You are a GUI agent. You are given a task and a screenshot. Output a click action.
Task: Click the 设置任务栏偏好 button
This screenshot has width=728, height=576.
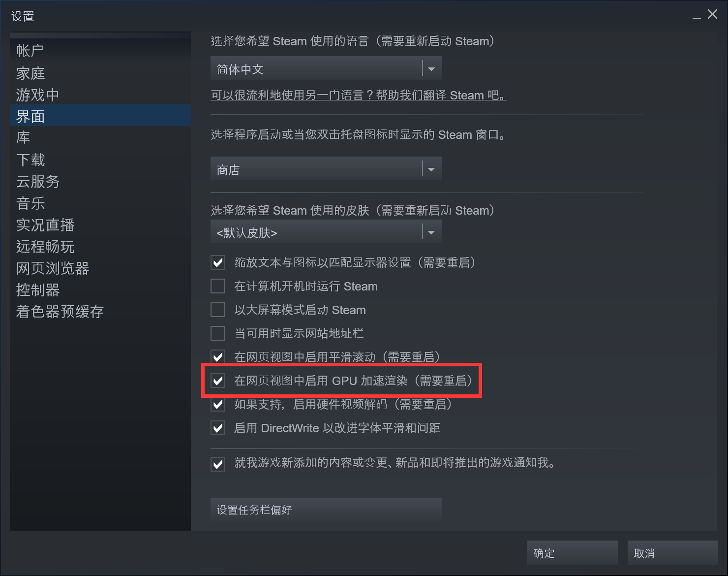[326, 510]
